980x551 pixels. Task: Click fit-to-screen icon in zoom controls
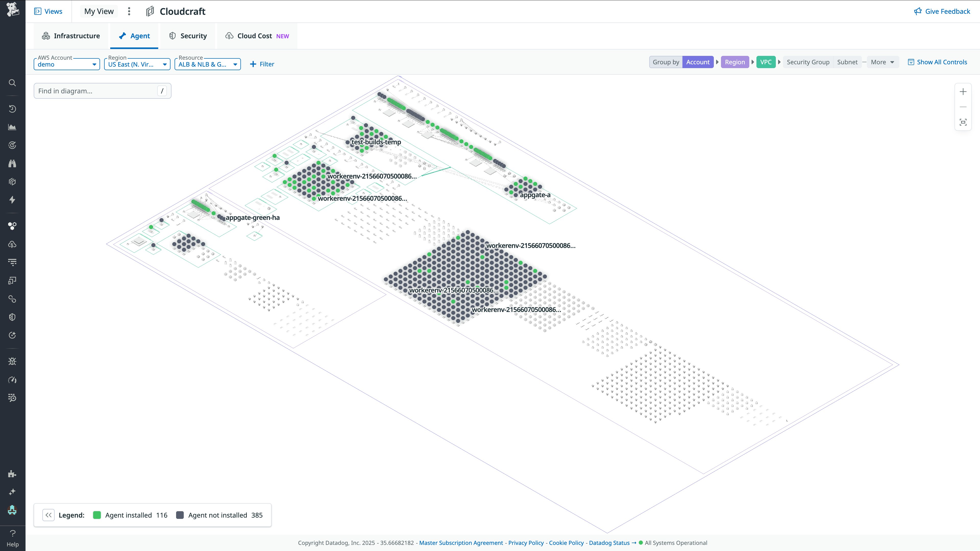tap(963, 122)
